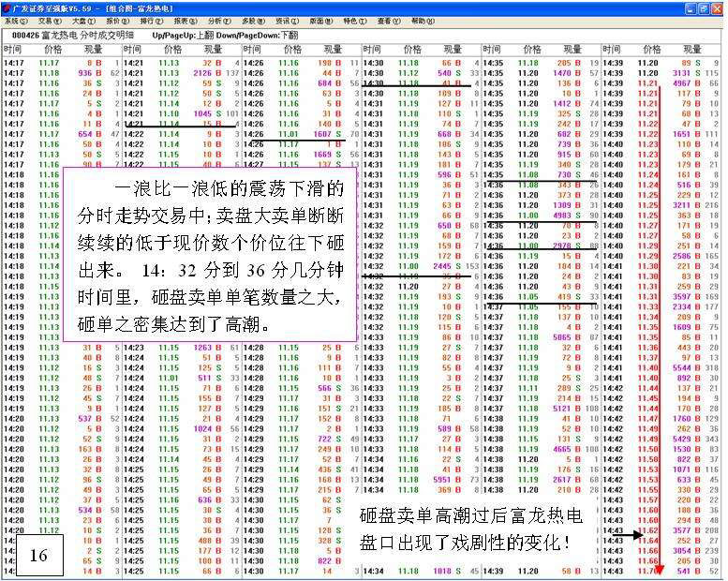This screenshot has height=581, width=728.
Task: Select the 4665 B volume cell at 14:38
Action: (x=568, y=449)
